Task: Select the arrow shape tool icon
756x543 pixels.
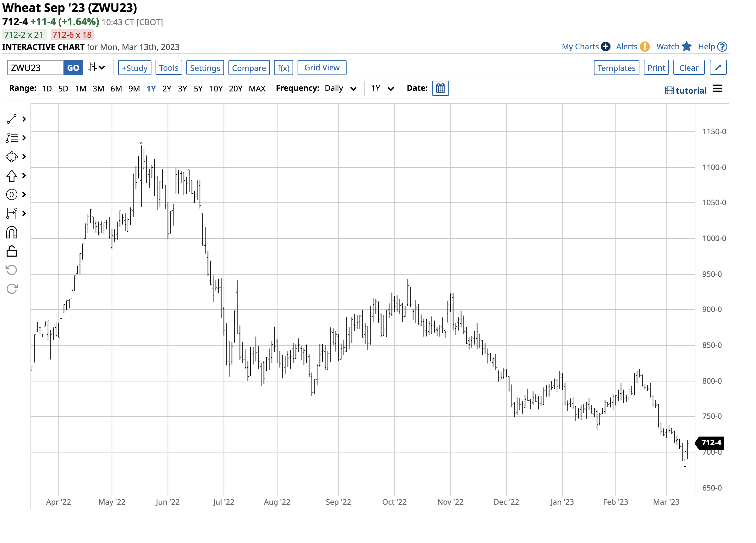Action: 12,176
